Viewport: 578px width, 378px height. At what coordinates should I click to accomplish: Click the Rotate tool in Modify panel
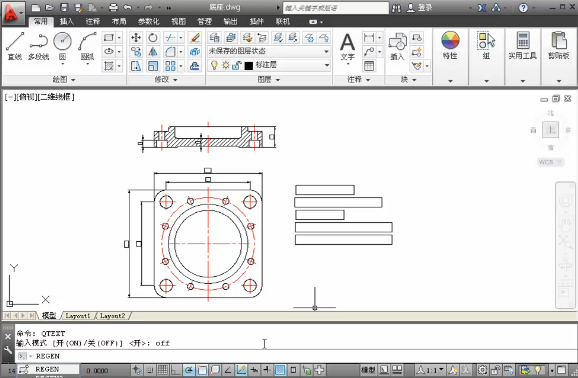click(153, 38)
